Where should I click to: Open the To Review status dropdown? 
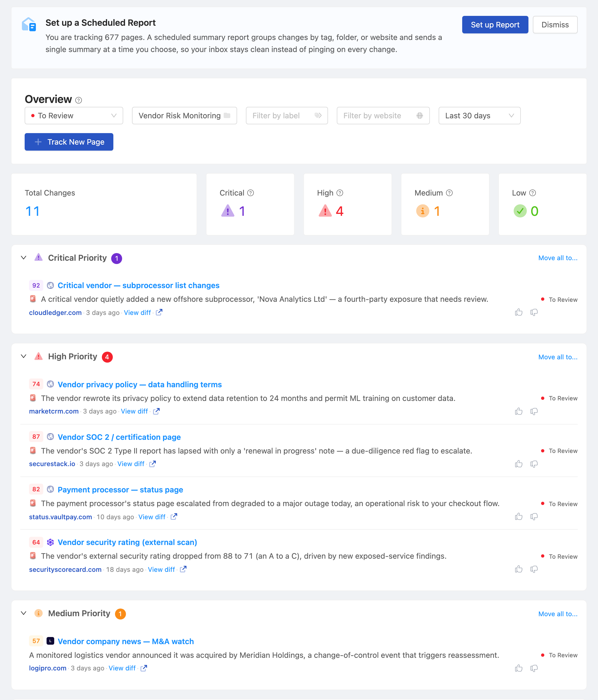point(74,116)
